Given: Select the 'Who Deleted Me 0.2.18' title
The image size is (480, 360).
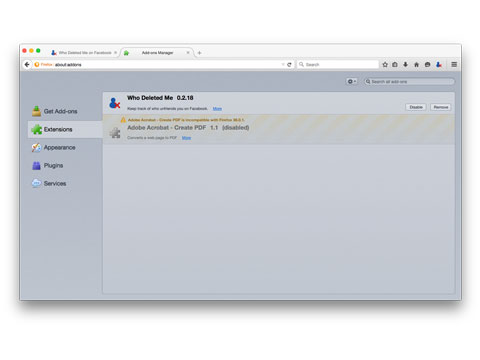Looking at the screenshot, I should pyautogui.click(x=160, y=98).
